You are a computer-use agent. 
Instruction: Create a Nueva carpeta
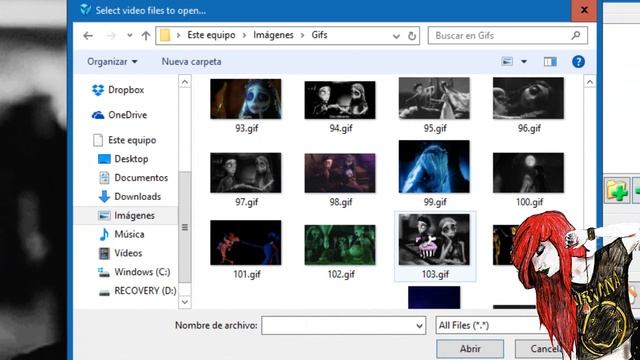(x=191, y=62)
